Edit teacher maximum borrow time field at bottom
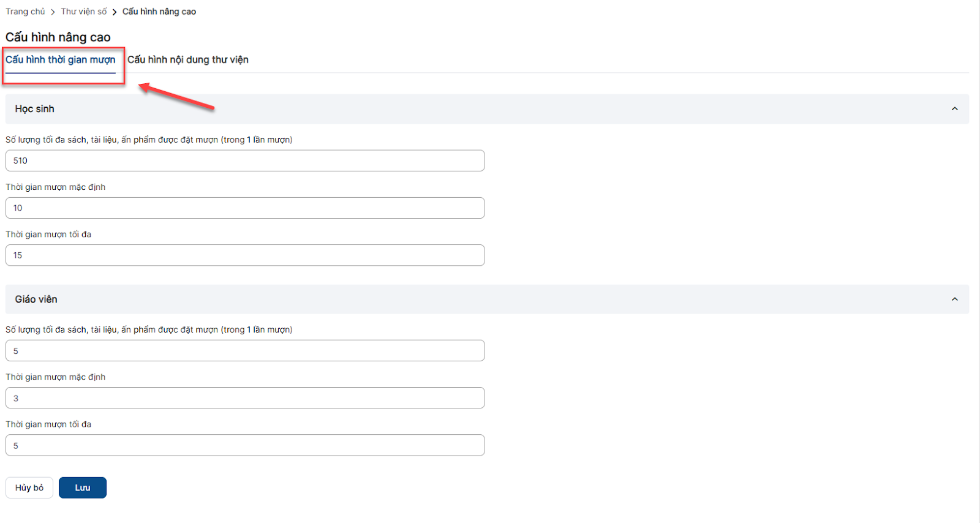Screen dimensions: 980x523 pyautogui.click(x=245, y=445)
